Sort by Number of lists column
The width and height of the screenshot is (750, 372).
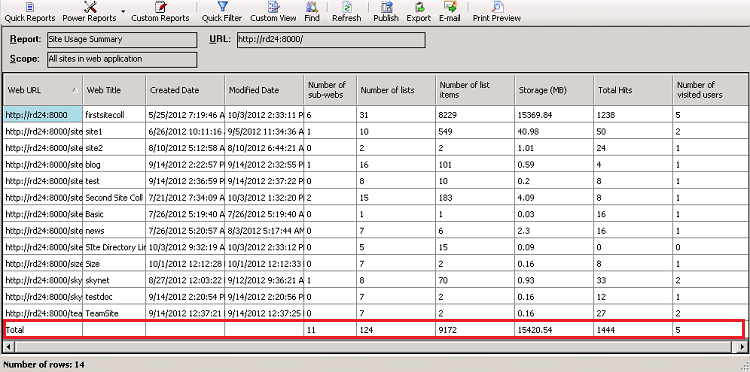click(396, 90)
